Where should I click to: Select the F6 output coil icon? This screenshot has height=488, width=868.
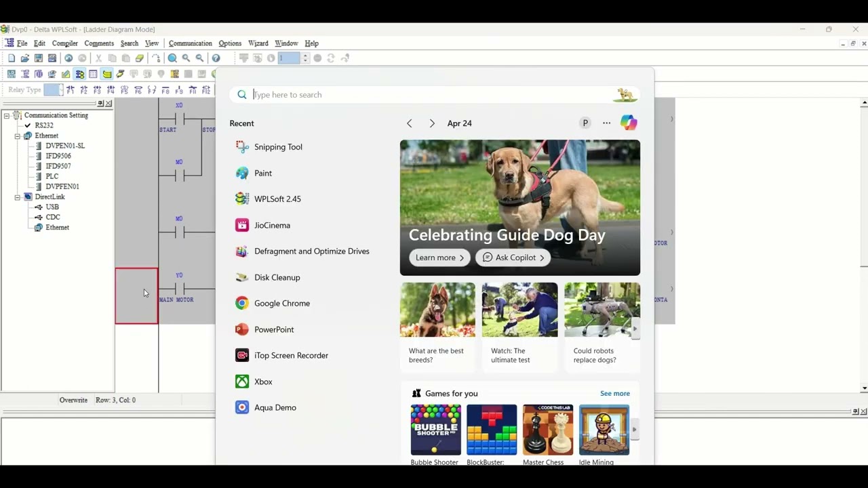click(x=138, y=90)
